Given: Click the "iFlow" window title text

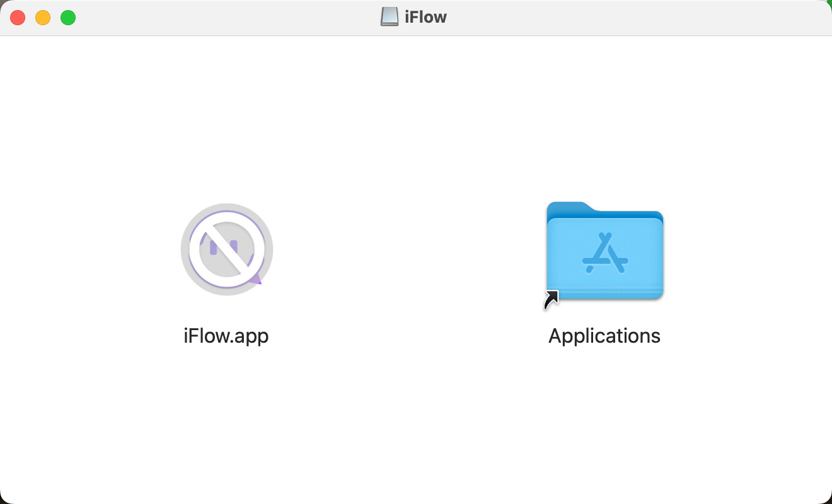Looking at the screenshot, I should pyautogui.click(x=425, y=17).
